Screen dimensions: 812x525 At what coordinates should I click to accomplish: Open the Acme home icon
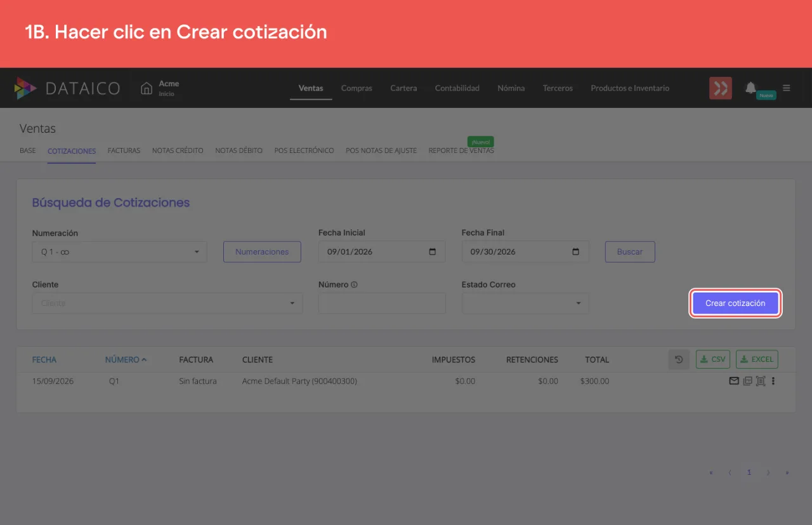[x=147, y=88]
